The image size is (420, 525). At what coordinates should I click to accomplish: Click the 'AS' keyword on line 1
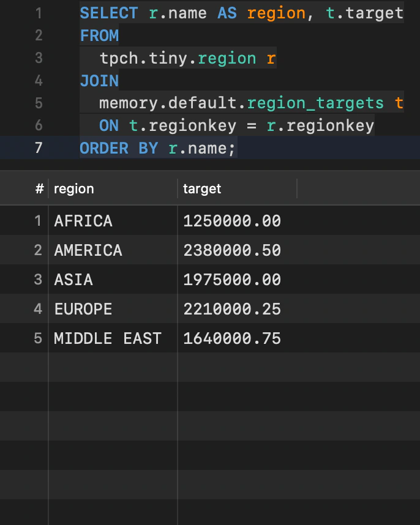click(227, 13)
